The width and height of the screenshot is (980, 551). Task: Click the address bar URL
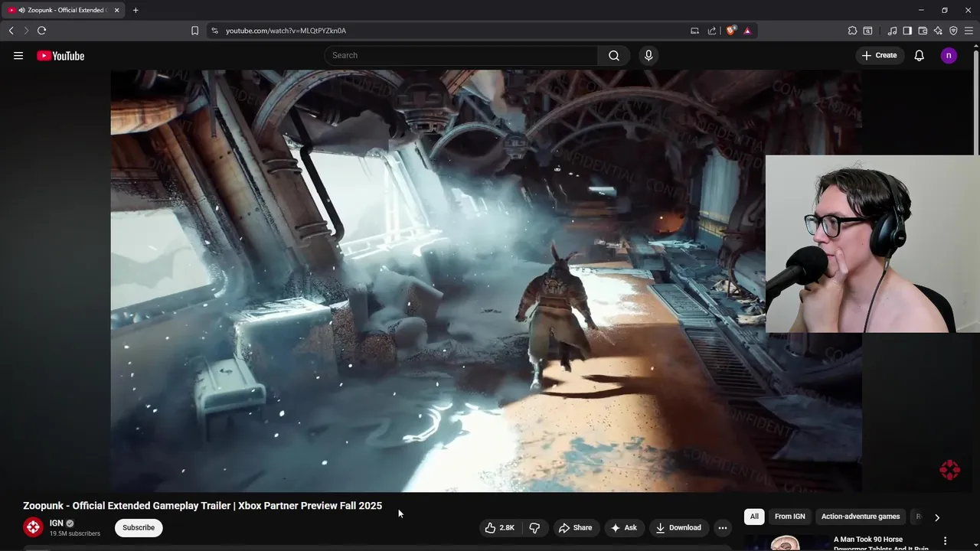click(286, 31)
